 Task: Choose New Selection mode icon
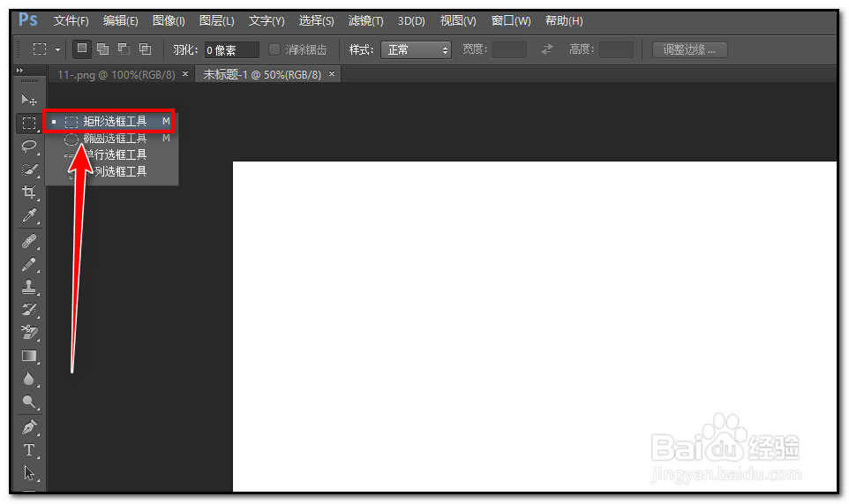click(82, 49)
